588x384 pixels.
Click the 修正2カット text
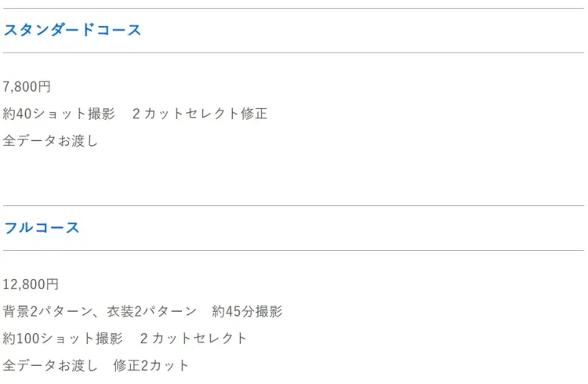point(151,365)
